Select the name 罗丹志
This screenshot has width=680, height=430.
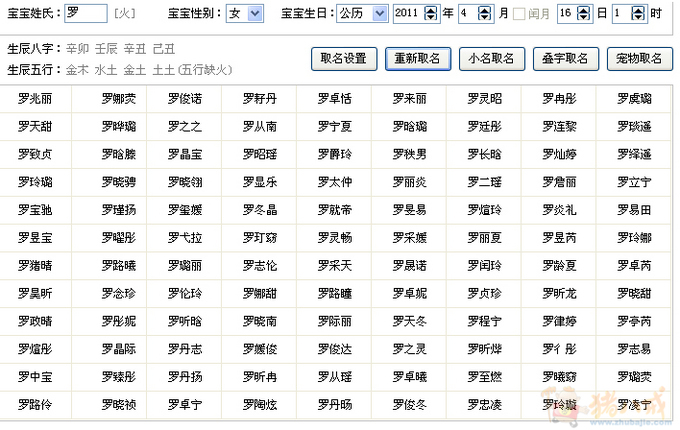(x=185, y=349)
